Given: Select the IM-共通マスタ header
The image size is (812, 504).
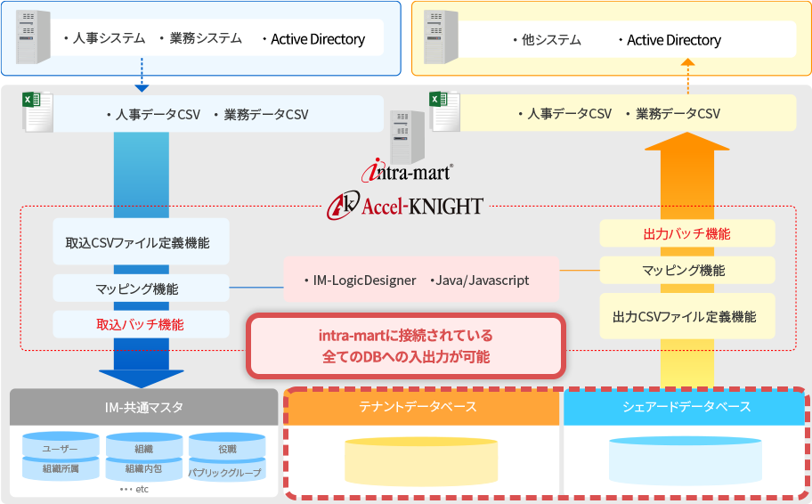Looking at the screenshot, I should point(144,407).
